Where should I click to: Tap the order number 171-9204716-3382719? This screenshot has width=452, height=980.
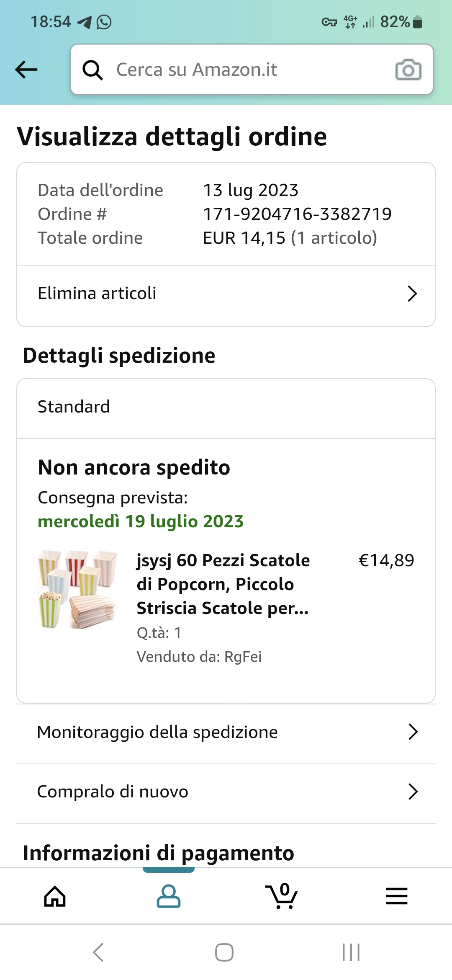297,214
